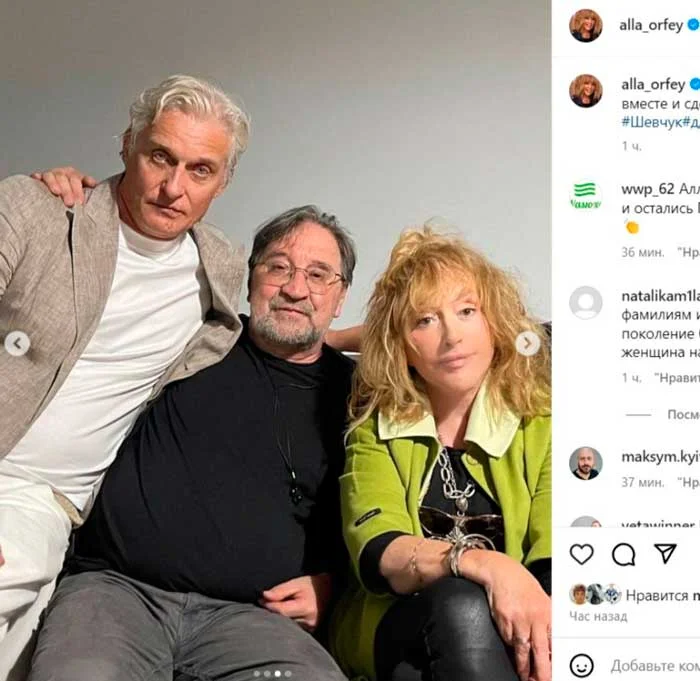Click the Добавьте комментарий input field

(x=655, y=666)
